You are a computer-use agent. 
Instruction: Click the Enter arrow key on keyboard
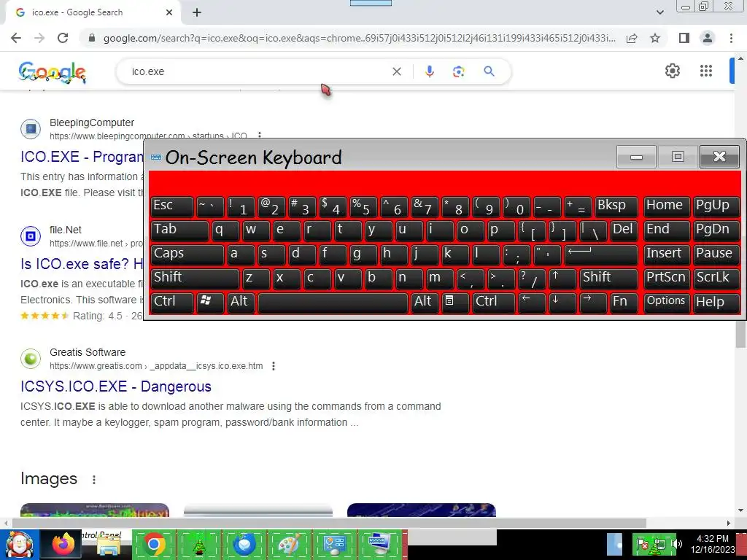601,254
